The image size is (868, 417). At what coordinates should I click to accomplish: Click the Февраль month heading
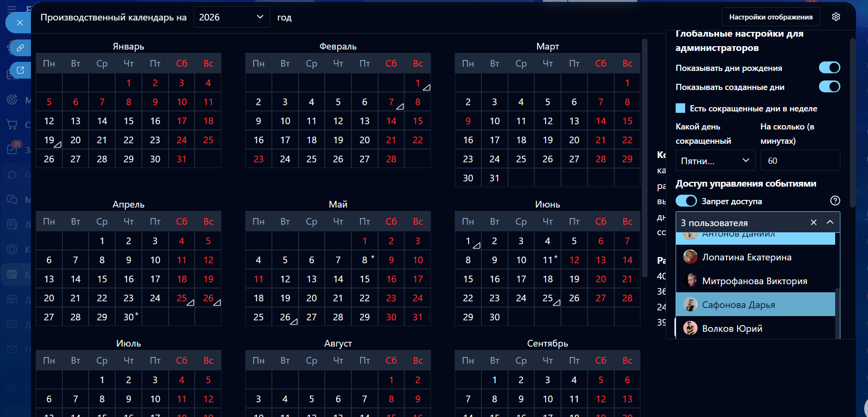tap(338, 46)
